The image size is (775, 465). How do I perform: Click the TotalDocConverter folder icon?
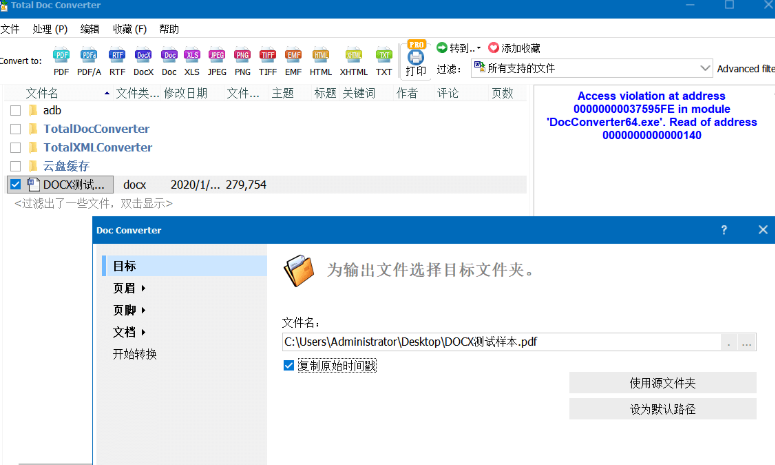[x=33, y=128]
